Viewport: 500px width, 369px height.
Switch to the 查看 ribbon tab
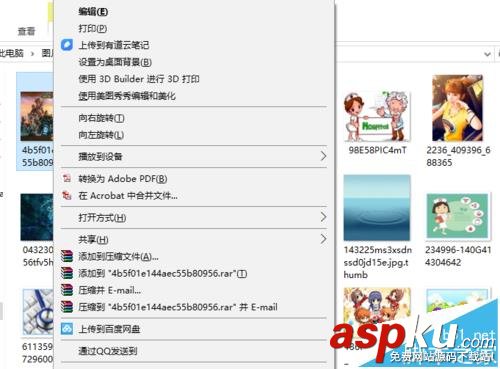26,31
